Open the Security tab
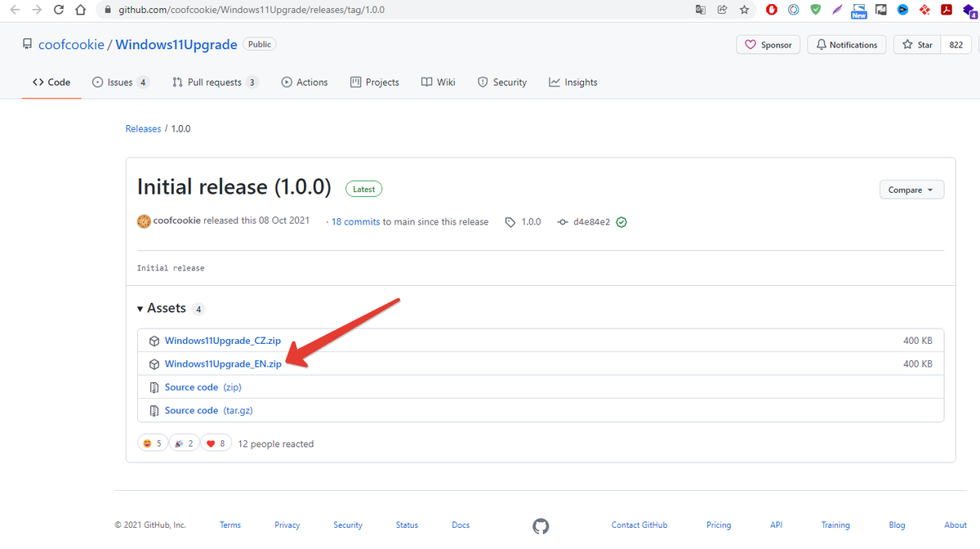Image resolution: width=980 pixels, height=549 pixels. (502, 83)
